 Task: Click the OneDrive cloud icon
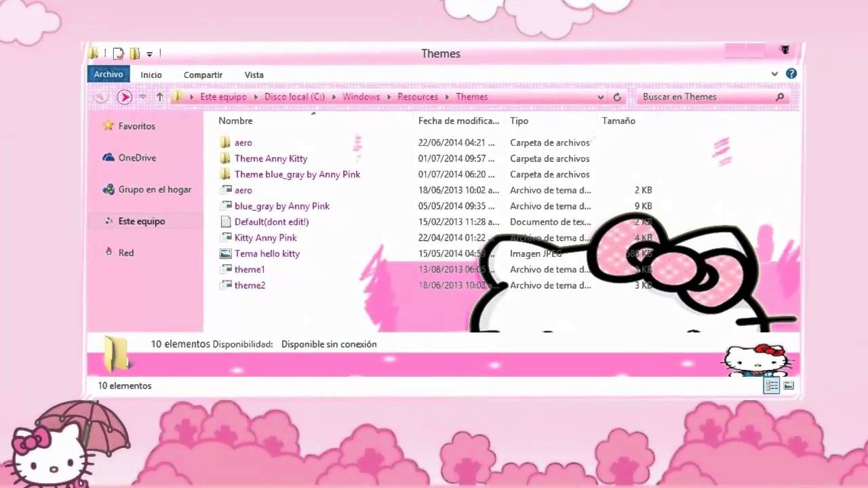pyautogui.click(x=108, y=157)
